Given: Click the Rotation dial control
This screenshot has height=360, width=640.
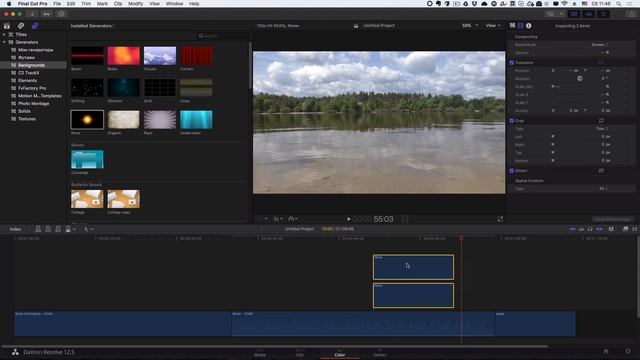Looking at the screenshot, I should 580,78.
